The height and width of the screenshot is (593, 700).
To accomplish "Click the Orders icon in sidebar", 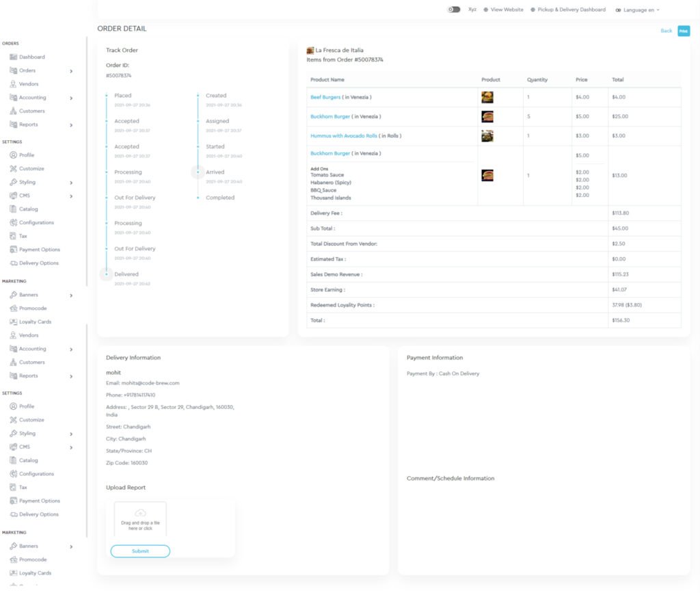I will [x=13, y=70].
